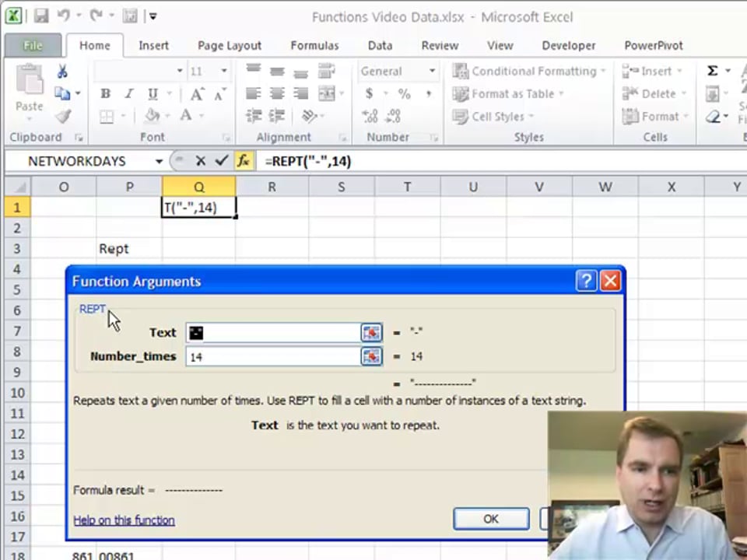Toggle Wrap Text in Alignment group
747x560 pixels.
click(326, 71)
